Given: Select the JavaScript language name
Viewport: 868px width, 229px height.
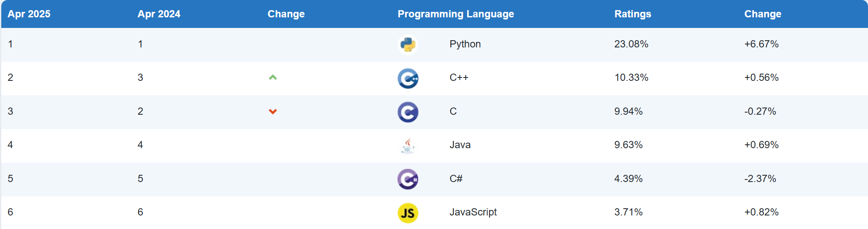Looking at the screenshot, I should click(x=473, y=212).
